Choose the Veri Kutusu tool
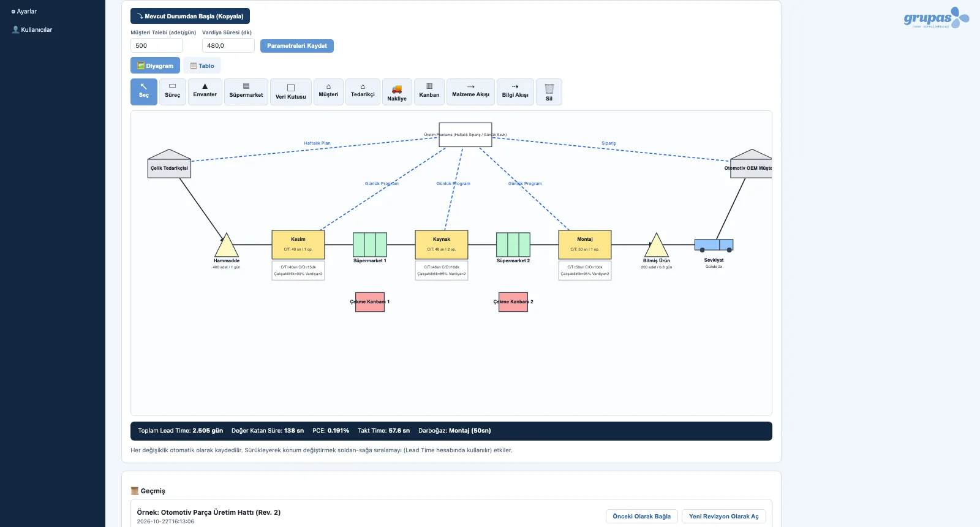980x527 pixels. pyautogui.click(x=291, y=92)
